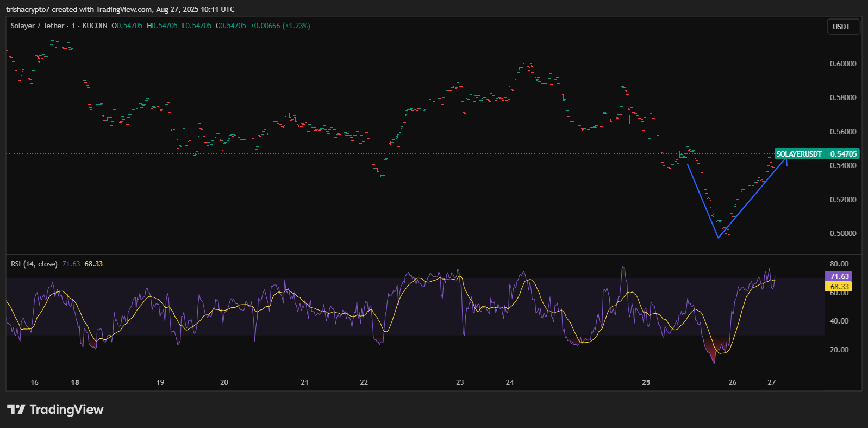Select date 18 on the time axis
Viewport: 868px width, 428px height.
click(75, 382)
